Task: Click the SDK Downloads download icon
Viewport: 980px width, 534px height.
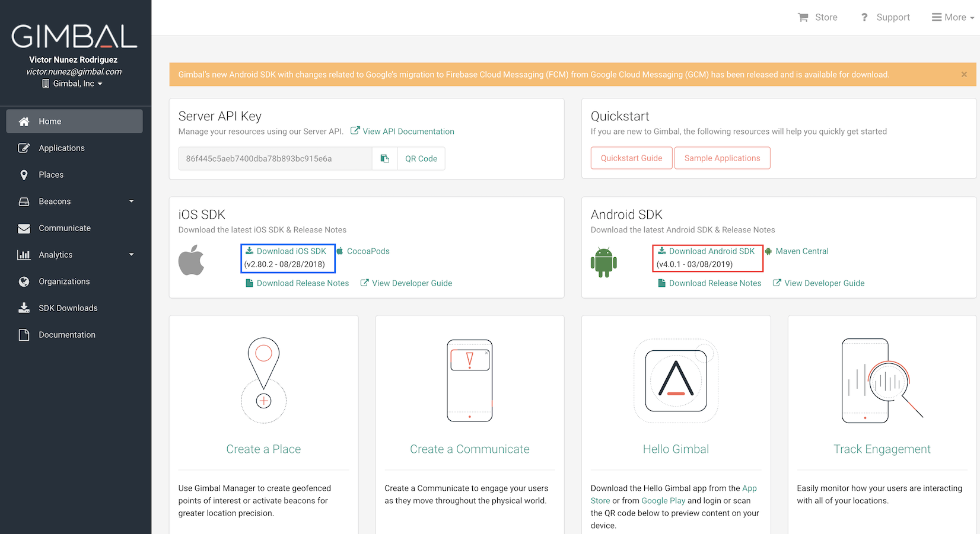Action: tap(24, 308)
